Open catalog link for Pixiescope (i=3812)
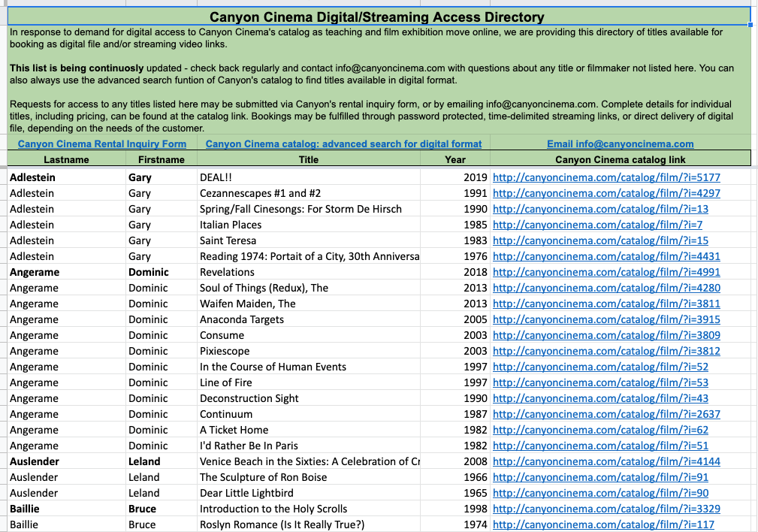Viewport: 758px width, 532px height. coord(606,351)
